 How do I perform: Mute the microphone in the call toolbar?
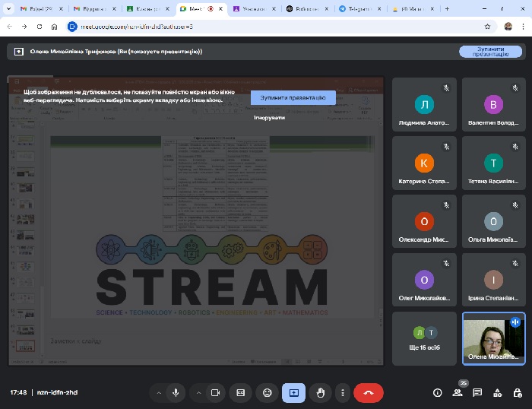176,392
